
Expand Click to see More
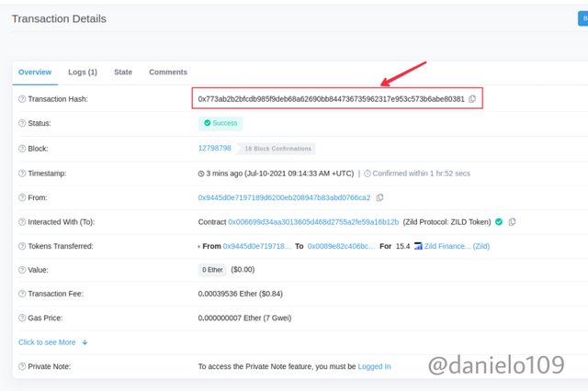[53, 342]
